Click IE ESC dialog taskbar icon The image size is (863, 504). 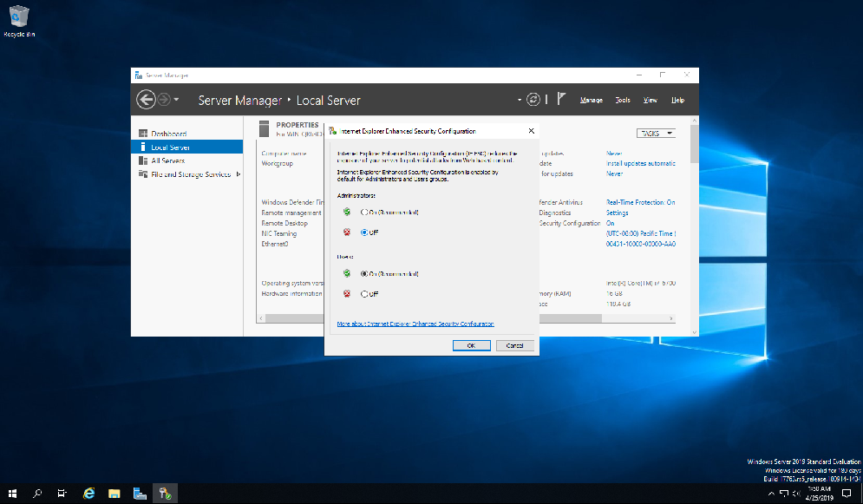[165, 494]
